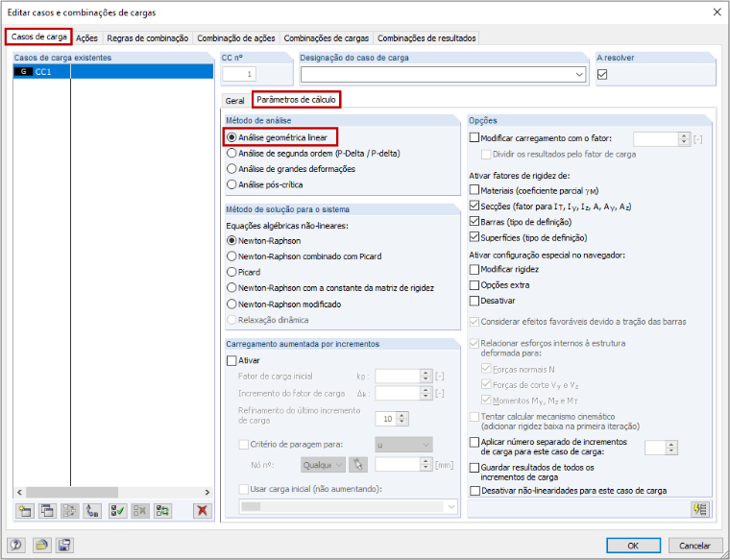The width and height of the screenshot is (730, 560).
Task: Enable Aplicar número separado de incrementos
Action: pyautogui.click(x=474, y=442)
